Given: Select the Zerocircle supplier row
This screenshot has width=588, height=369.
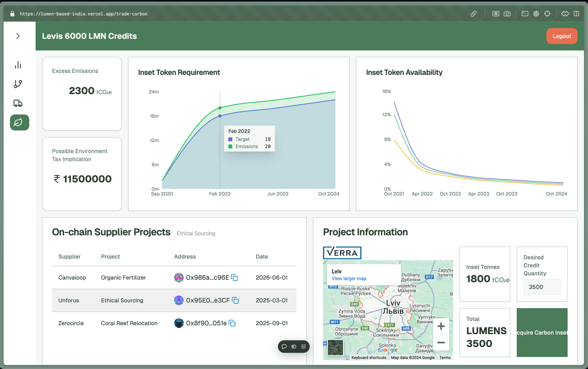Looking at the screenshot, I should pyautogui.click(x=174, y=323).
